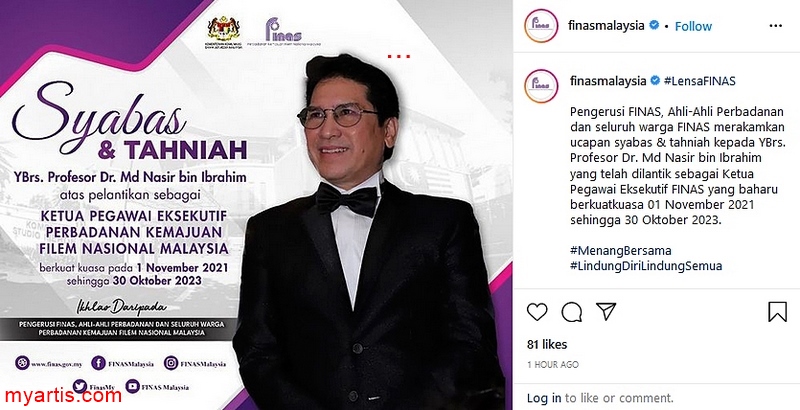Image resolution: width=800 pixels, height=410 pixels.
Task: Like the post with the heart icon
Action: [537, 311]
